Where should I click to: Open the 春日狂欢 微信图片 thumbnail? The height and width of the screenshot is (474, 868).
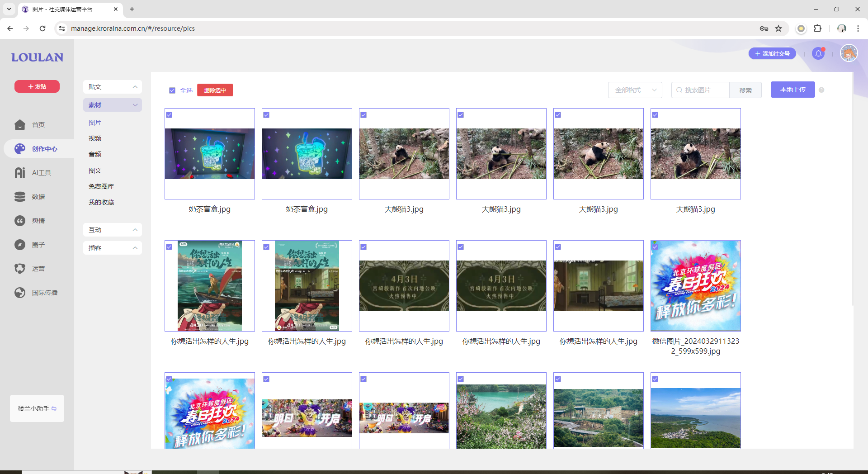tap(696, 286)
